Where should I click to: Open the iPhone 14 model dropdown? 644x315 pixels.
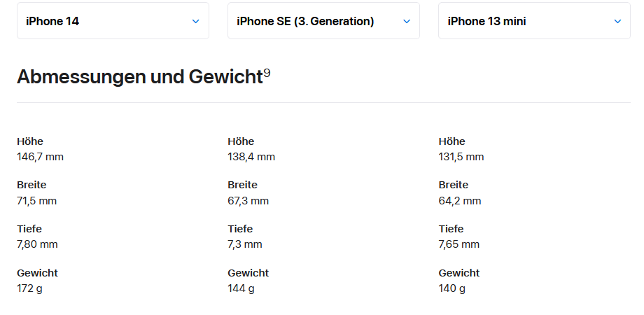click(113, 21)
